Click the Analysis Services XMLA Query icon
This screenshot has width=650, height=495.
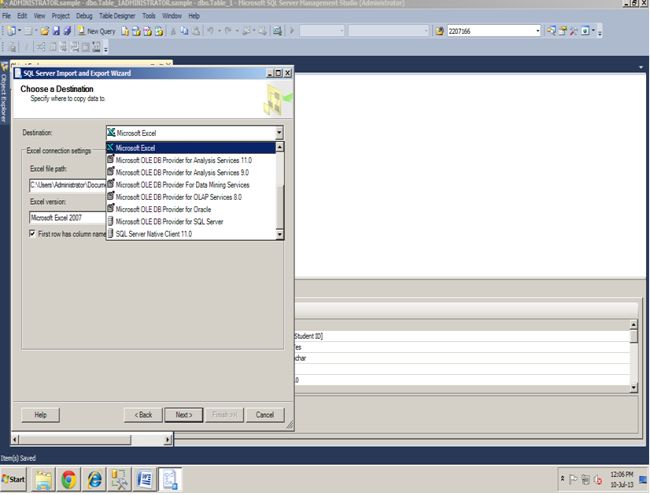159,31
